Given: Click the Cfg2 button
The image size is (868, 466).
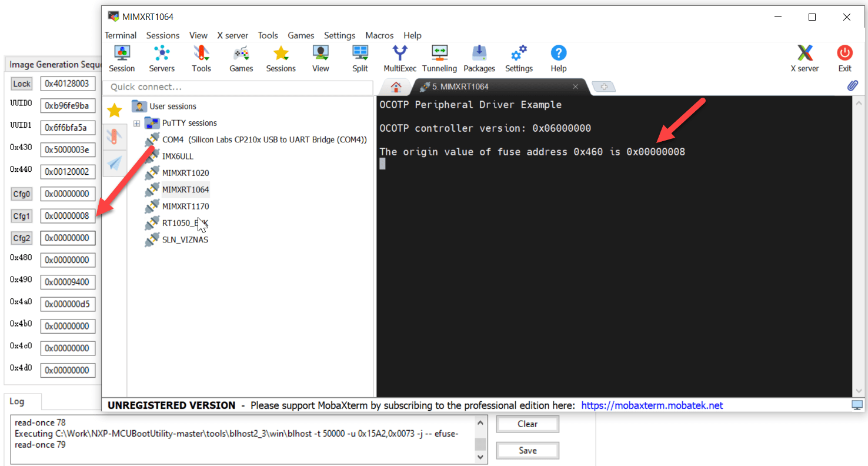Looking at the screenshot, I should click(x=22, y=238).
